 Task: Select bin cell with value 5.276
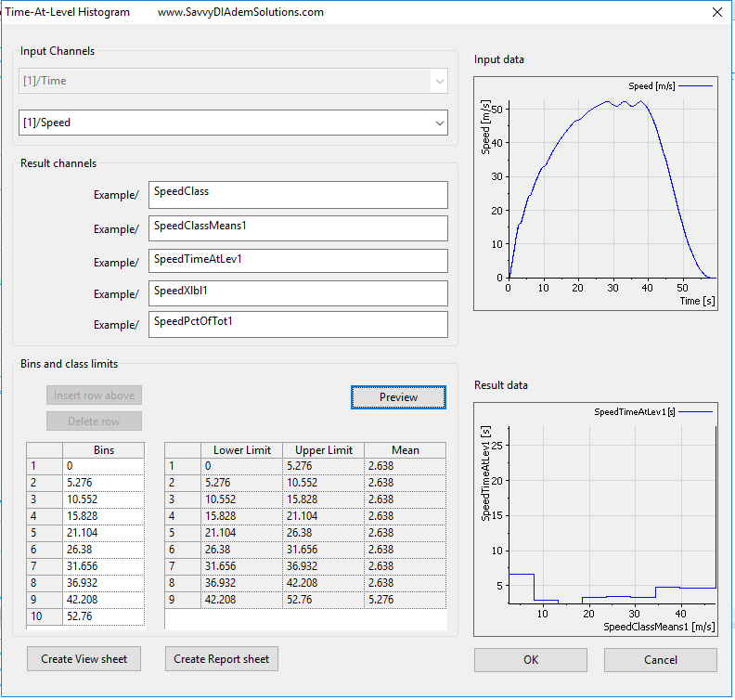[103, 483]
